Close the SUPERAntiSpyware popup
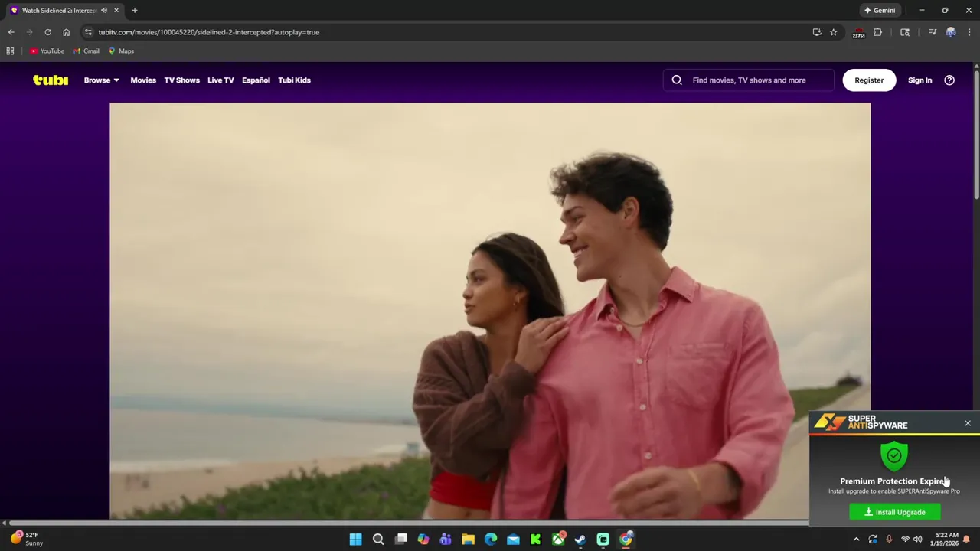 968,423
